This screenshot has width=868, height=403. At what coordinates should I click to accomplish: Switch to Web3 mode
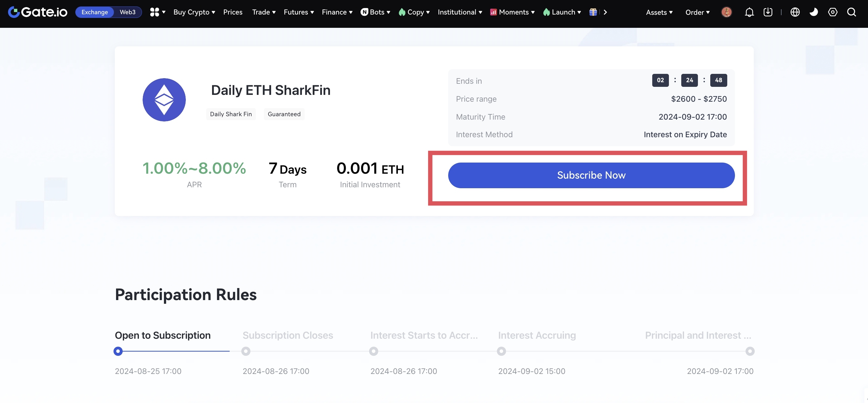[x=127, y=12]
